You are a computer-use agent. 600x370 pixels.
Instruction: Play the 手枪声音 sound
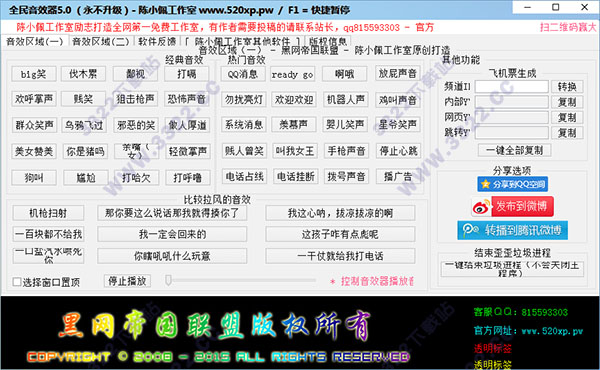(346, 151)
